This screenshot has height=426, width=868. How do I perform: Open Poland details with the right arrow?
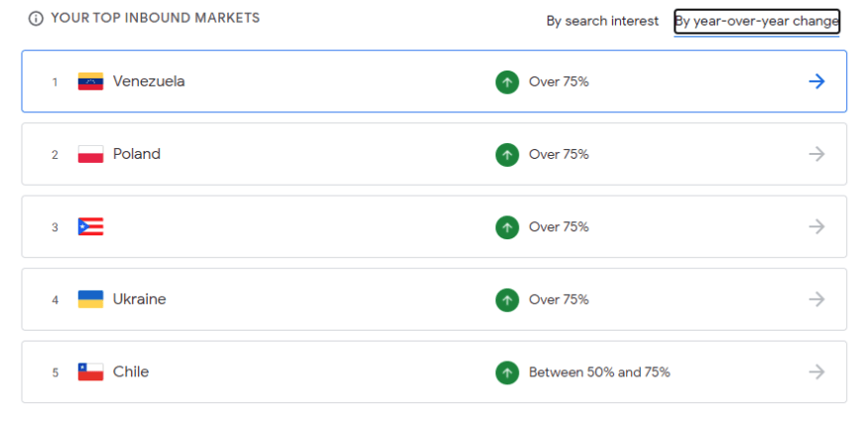click(816, 154)
